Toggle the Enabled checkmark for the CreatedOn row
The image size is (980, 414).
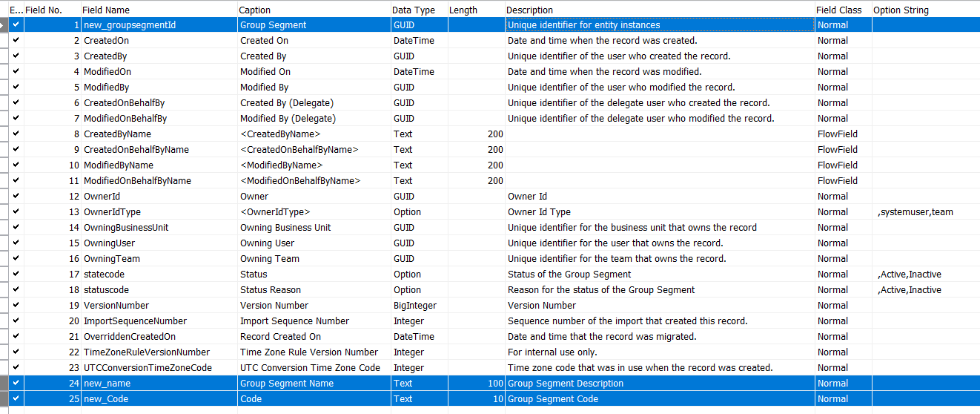tap(16, 40)
